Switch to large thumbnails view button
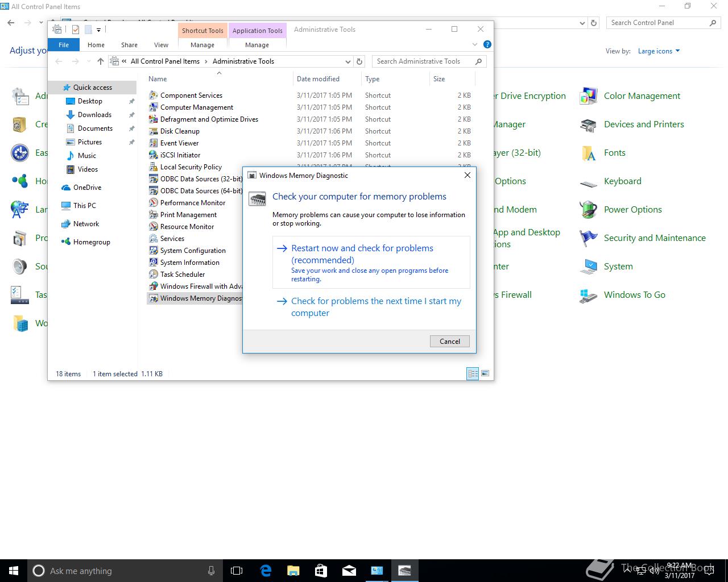The height and width of the screenshot is (582, 728). (485, 373)
